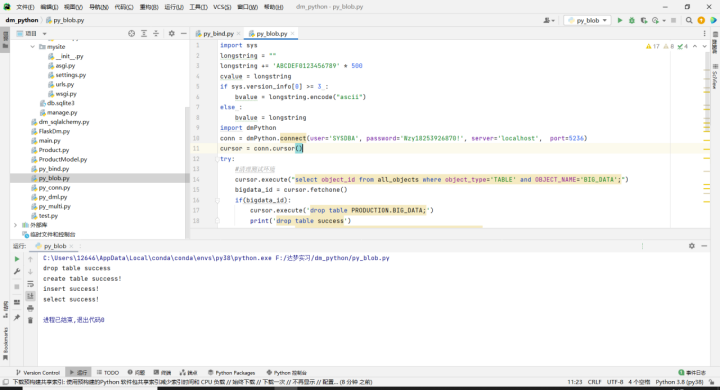Select FlaskDm.py in project tree
720x390 pixels.
(x=54, y=131)
